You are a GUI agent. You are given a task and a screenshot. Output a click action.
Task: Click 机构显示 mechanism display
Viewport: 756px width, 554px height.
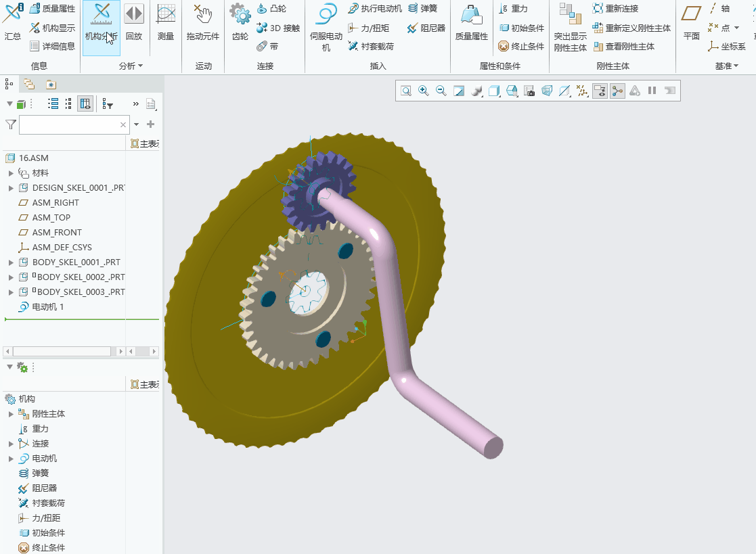pos(53,28)
